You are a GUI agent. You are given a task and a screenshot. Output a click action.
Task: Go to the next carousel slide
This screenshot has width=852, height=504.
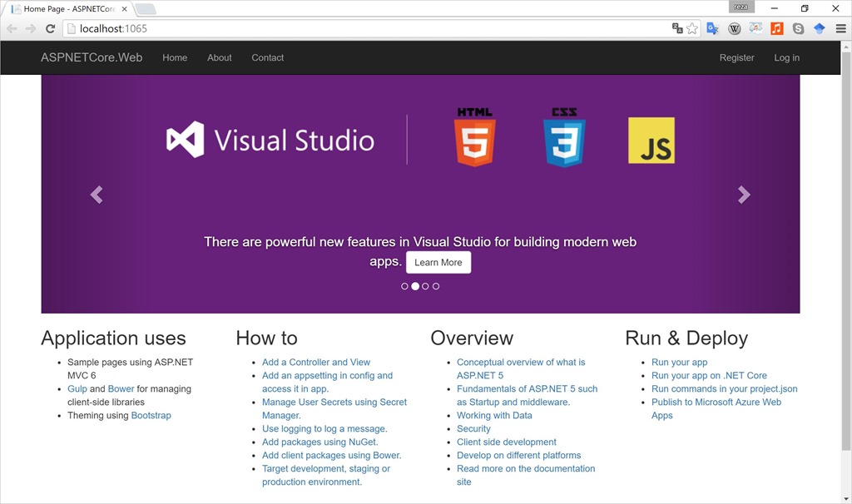coord(744,195)
